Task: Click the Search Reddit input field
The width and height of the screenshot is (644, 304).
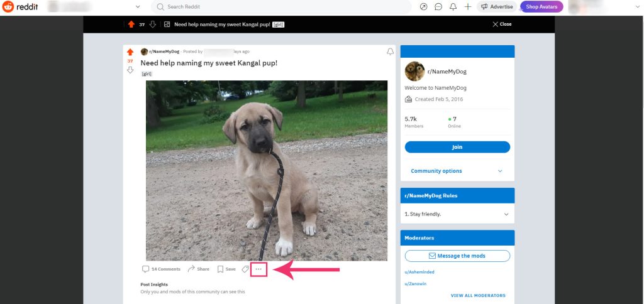Action: pos(283,7)
